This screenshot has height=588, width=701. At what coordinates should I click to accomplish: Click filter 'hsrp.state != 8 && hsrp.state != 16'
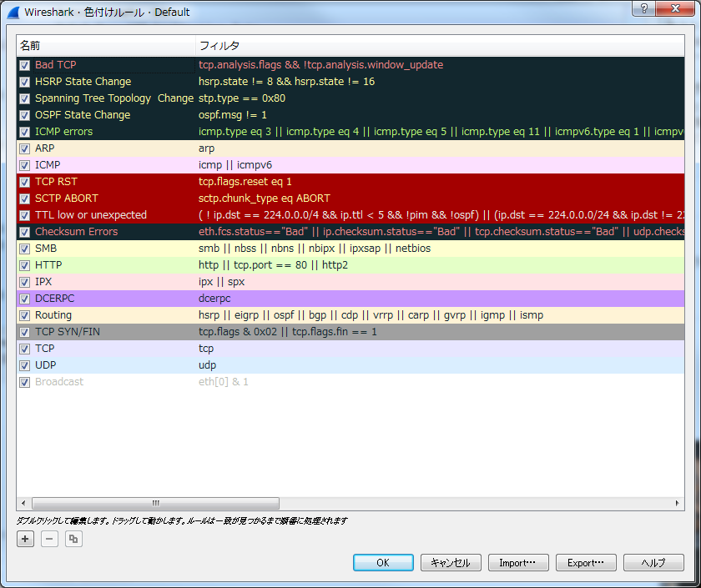coord(286,82)
